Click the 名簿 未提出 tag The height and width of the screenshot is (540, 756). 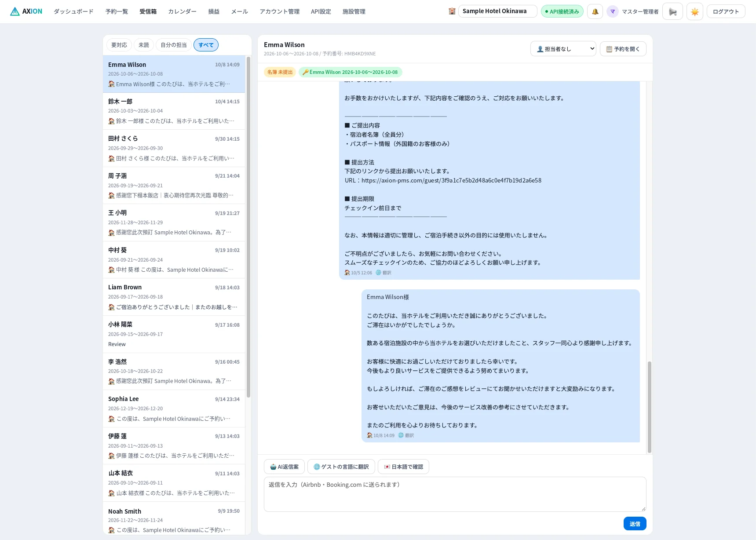tap(280, 72)
